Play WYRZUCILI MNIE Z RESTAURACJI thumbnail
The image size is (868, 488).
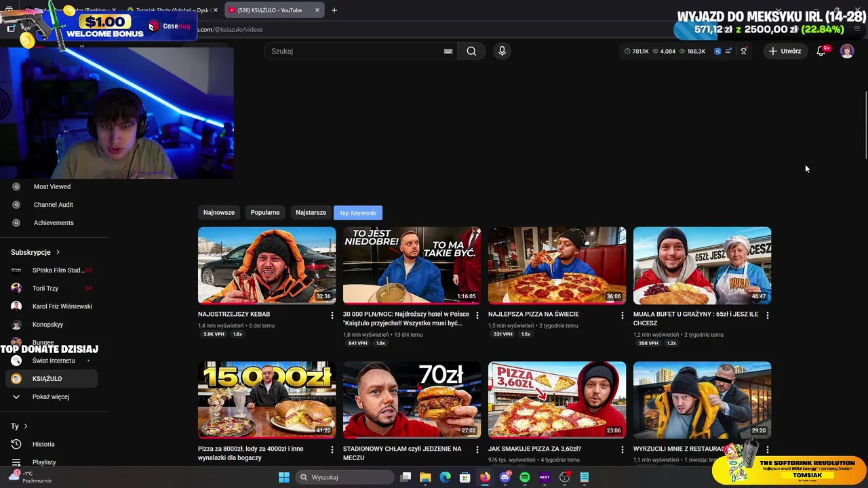pos(702,400)
